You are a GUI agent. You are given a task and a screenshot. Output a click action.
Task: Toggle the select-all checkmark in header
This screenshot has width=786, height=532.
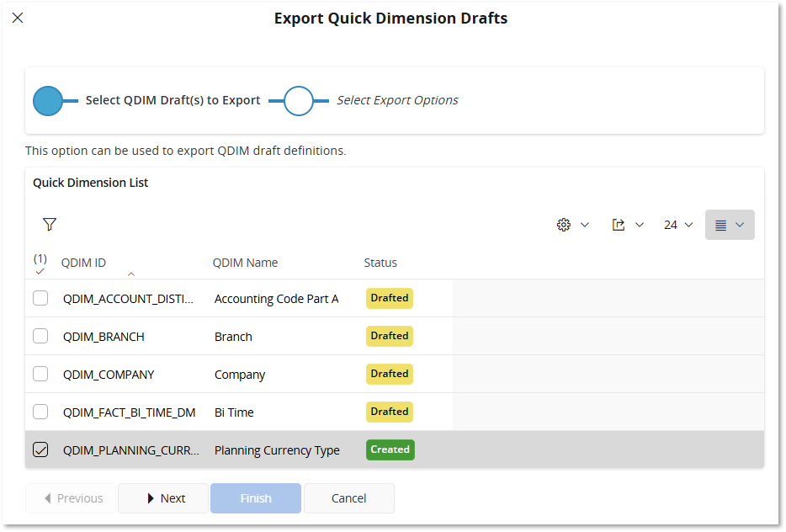pos(40,271)
